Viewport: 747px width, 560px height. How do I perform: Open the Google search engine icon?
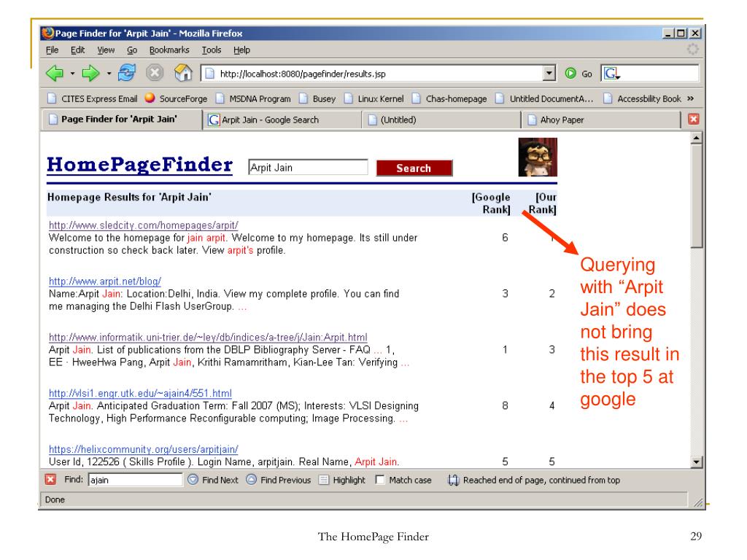[611, 74]
